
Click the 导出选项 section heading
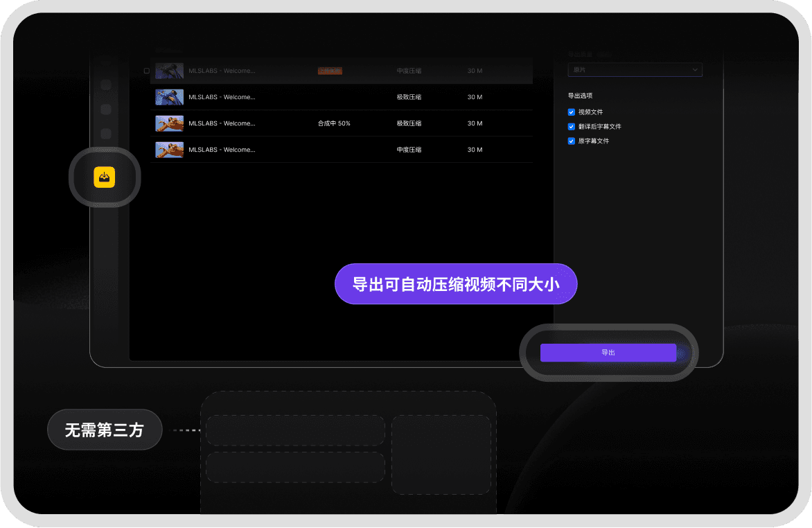[580, 96]
